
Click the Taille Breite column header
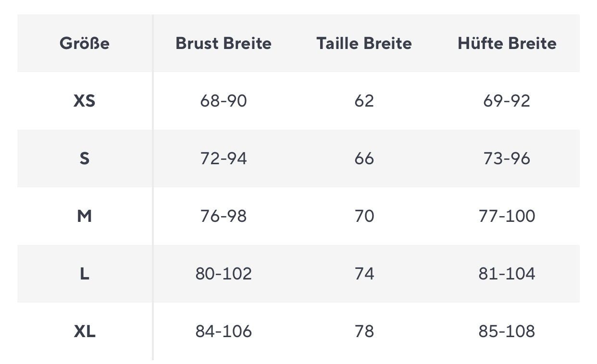[364, 43]
